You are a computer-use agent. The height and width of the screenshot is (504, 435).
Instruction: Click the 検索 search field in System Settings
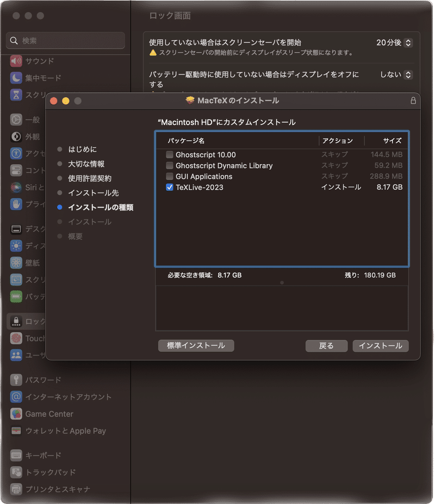pos(66,40)
